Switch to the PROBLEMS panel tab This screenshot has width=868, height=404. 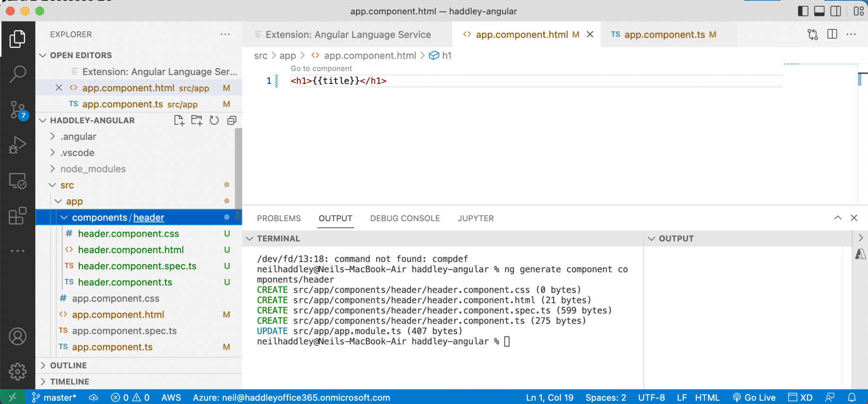tap(278, 218)
